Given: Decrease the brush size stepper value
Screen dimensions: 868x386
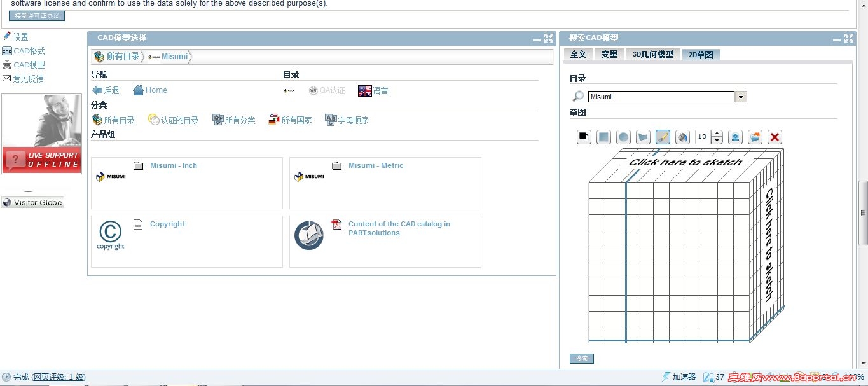Looking at the screenshot, I should [717, 140].
